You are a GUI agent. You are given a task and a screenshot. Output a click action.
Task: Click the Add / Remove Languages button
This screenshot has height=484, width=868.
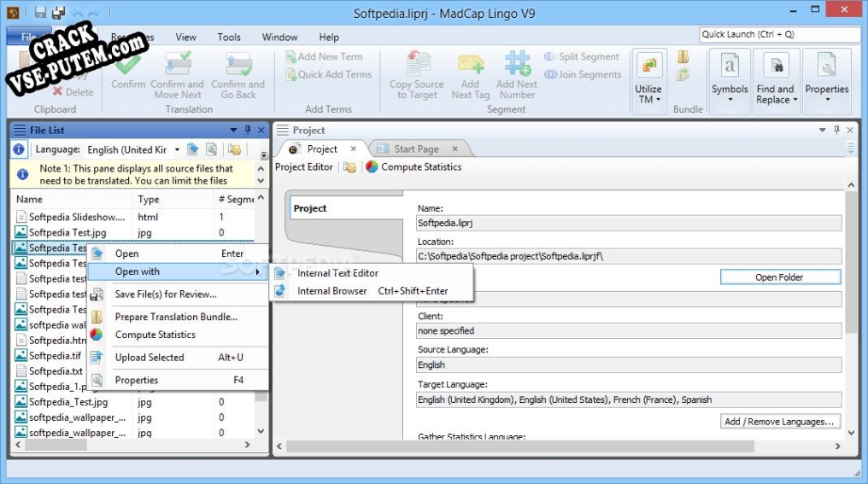click(780, 422)
